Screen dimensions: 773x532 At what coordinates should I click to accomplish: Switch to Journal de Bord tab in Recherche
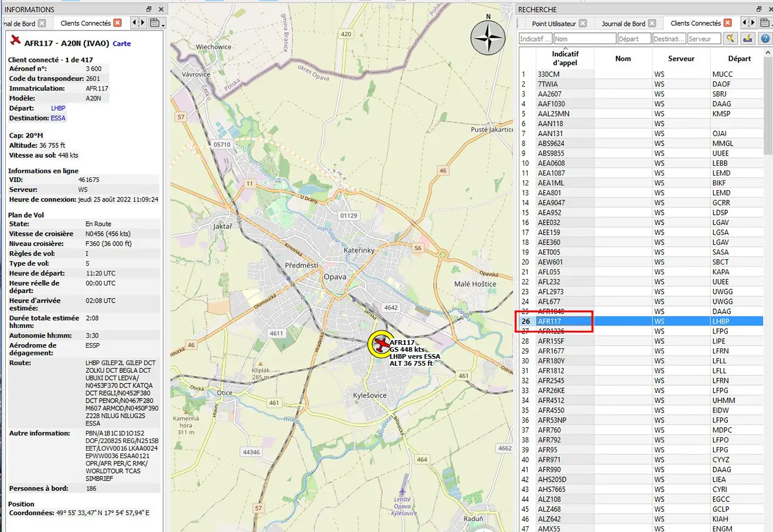click(623, 23)
